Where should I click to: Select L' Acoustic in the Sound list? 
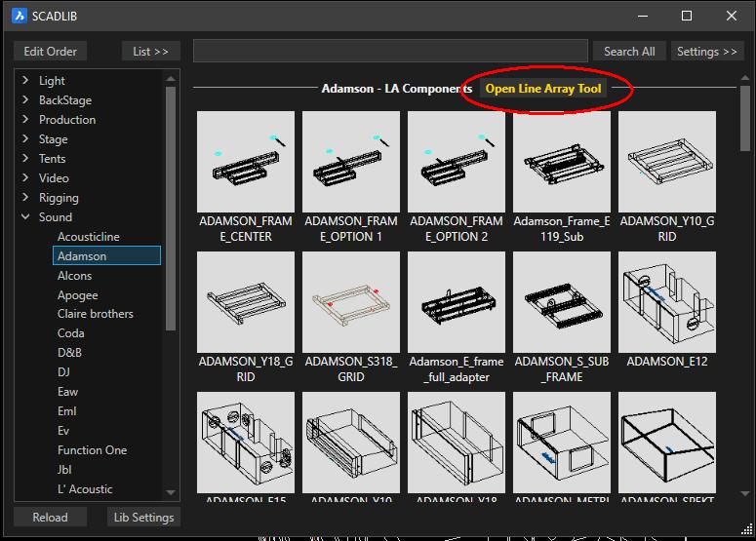coord(85,489)
